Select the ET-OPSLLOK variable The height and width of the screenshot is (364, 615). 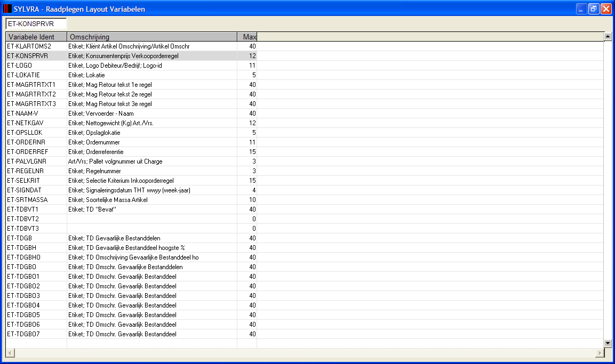point(25,133)
